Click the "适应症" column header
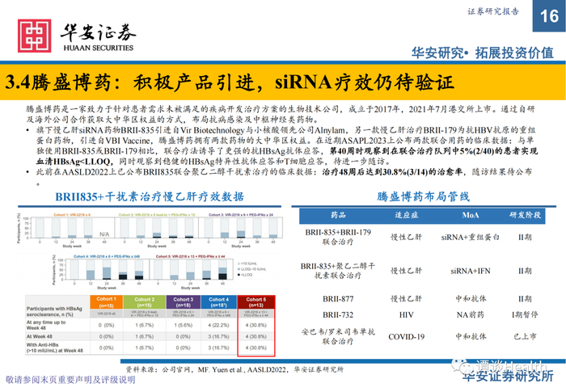566x392 pixels. pyautogui.click(x=406, y=215)
